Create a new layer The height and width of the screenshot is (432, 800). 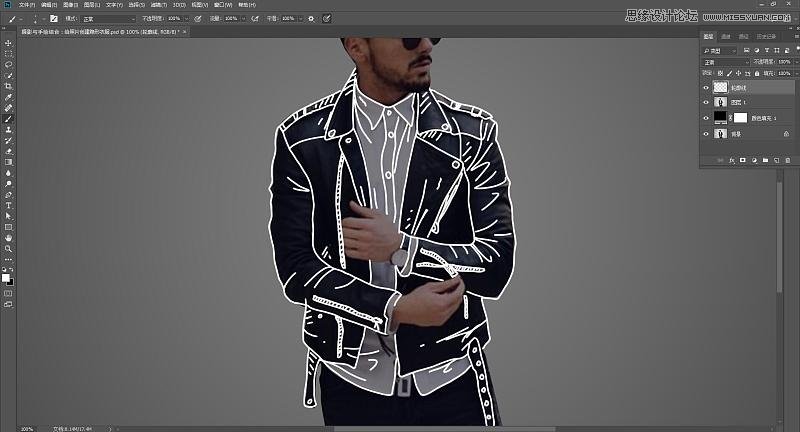(x=777, y=160)
